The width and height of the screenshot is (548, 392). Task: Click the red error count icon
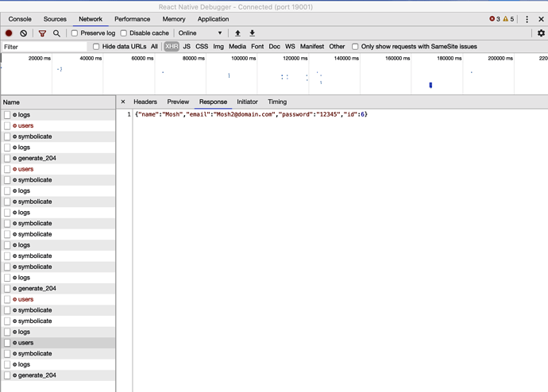pos(492,19)
